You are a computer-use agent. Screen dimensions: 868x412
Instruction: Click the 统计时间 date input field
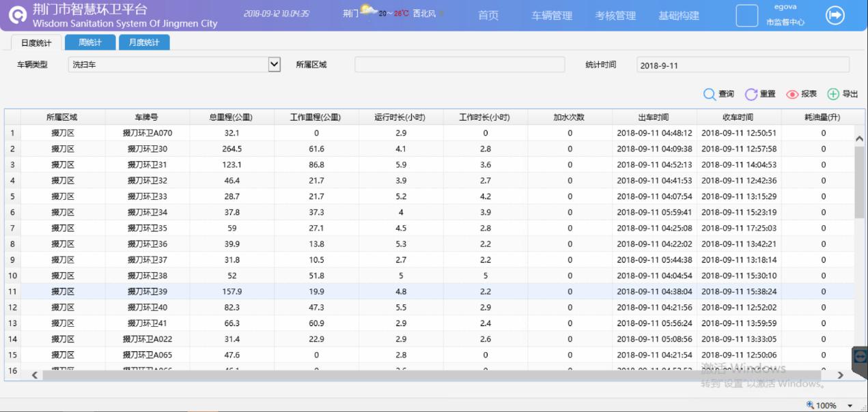(x=742, y=65)
